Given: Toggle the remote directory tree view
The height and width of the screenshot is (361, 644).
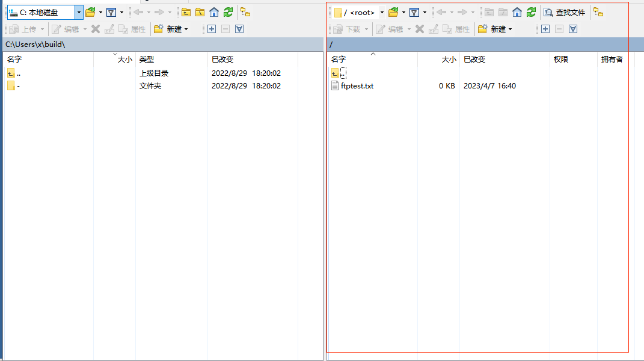Looking at the screenshot, I should click(598, 12).
